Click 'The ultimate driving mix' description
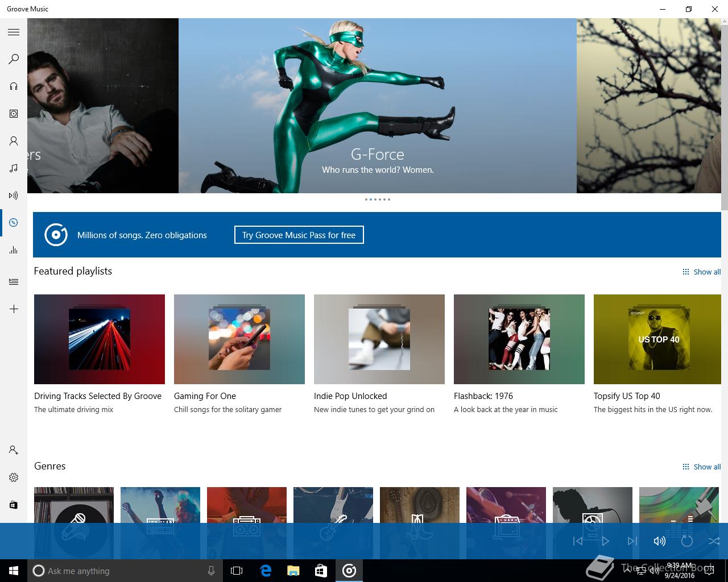This screenshot has width=728, height=582. tap(73, 410)
